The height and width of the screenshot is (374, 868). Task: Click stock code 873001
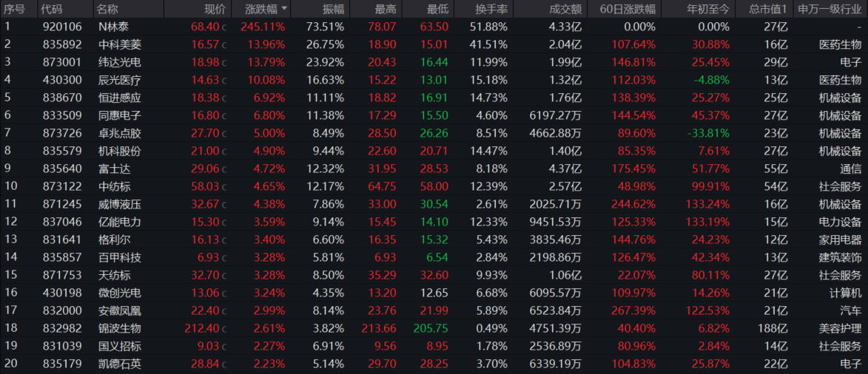click(62, 62)
